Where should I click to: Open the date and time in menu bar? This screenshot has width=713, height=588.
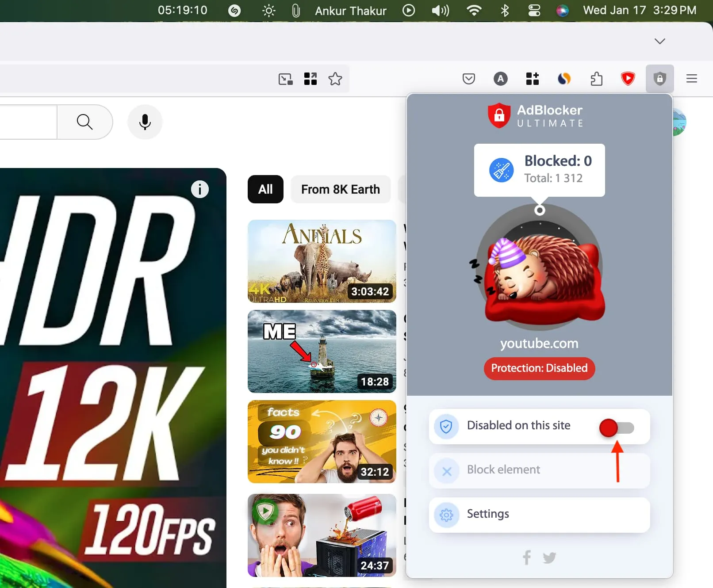coord(640,10)
